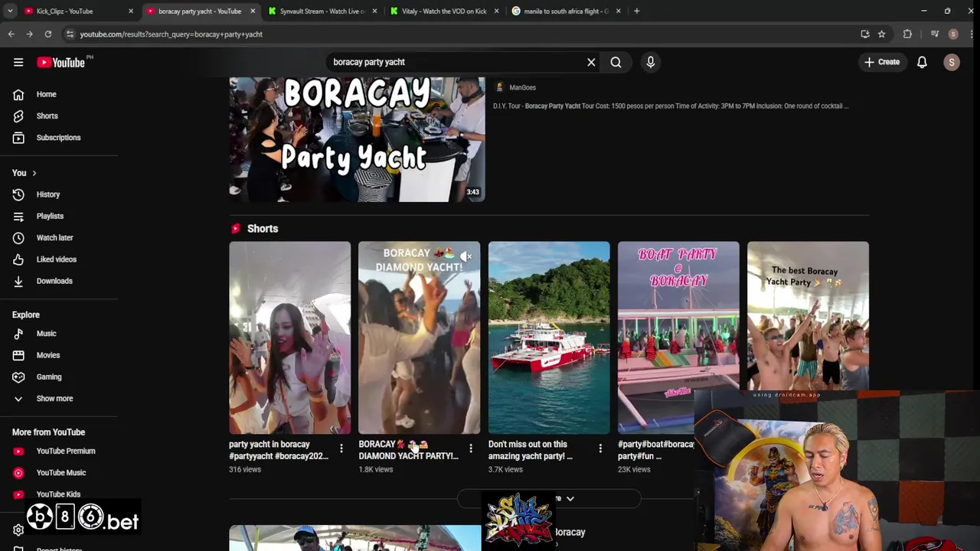Bookmark this page with star icon

click(881, 34)
